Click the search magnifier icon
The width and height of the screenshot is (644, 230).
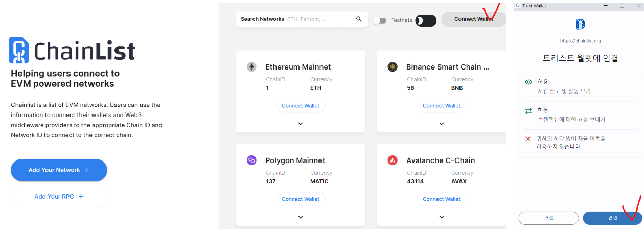(359, 19)
